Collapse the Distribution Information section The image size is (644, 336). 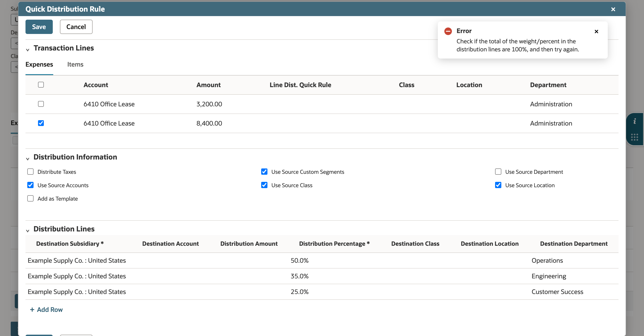pos(28,159)
